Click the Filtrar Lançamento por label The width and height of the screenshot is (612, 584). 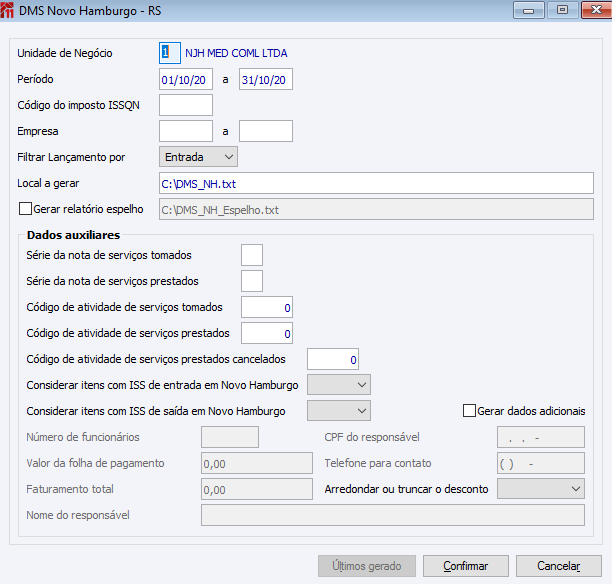click(71, 157)
